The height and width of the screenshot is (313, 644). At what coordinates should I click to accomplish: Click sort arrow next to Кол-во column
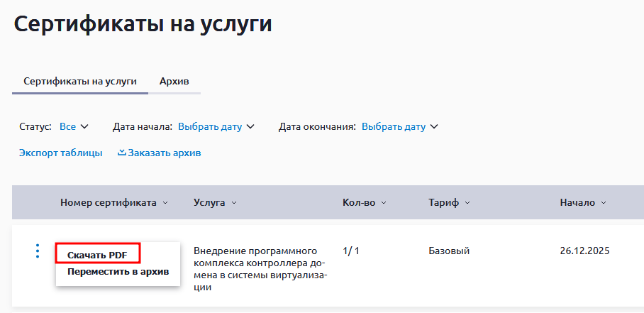(x=384, y=203)
